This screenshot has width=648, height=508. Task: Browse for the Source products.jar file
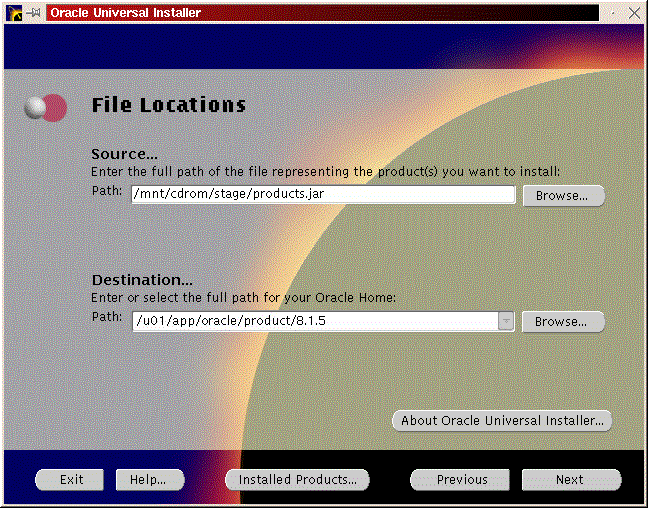point(563,195)
